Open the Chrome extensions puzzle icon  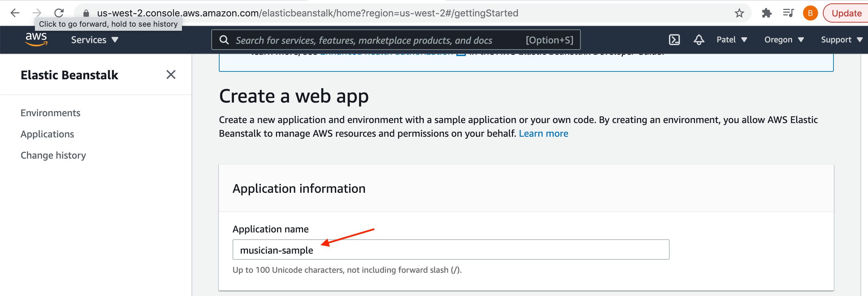767,13
